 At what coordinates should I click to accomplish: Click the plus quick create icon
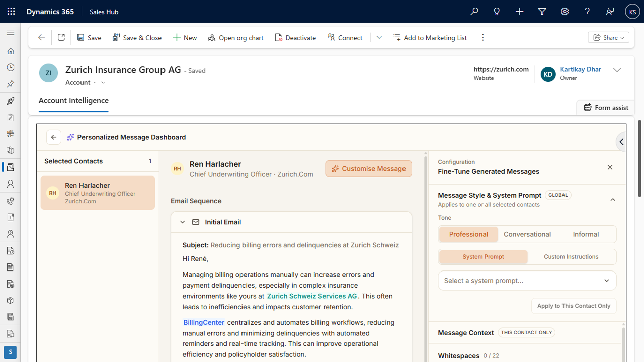519,11
